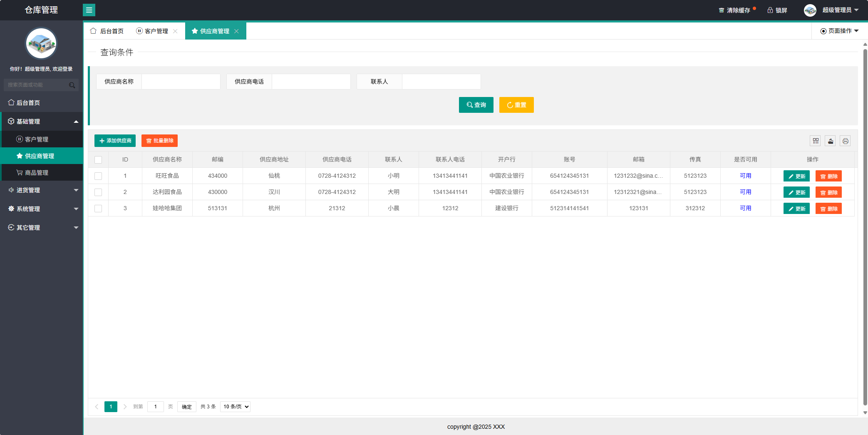Click the table print icon
The image size is (868, 435).
pos(846,141)
